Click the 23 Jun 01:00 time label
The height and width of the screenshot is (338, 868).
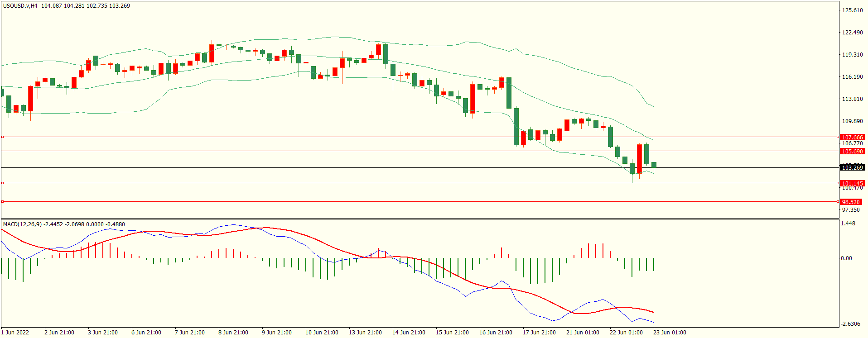tap(670, 332)
